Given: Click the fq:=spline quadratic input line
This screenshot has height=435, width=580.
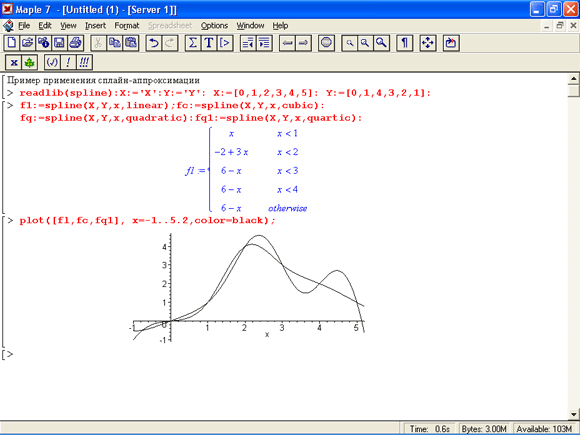Looking at the screenshot, I should tap(191, 118).
